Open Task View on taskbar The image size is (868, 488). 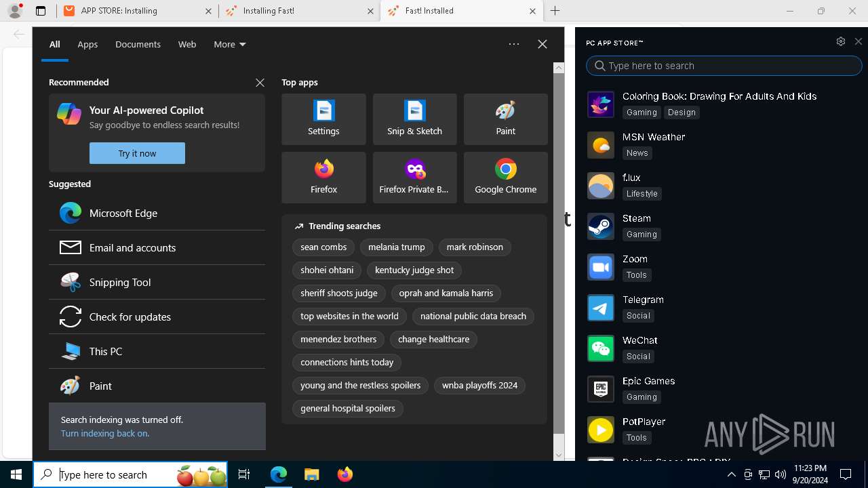(244, 474)
